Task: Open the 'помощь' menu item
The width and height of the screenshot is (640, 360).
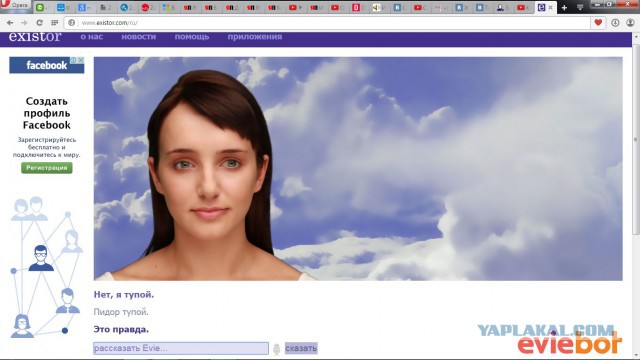Action: 192,37
